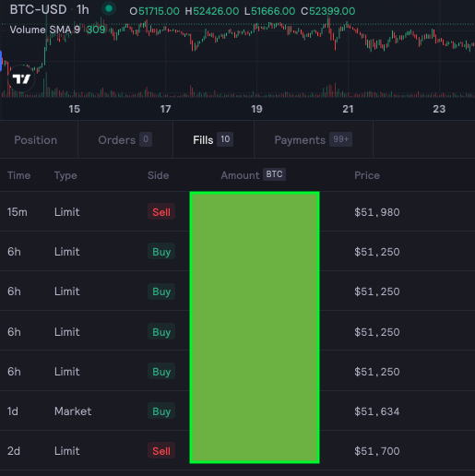This screenshot has width=475, height=476.
Task: Click the 15 date label on the chart axis
Action: 74,109
